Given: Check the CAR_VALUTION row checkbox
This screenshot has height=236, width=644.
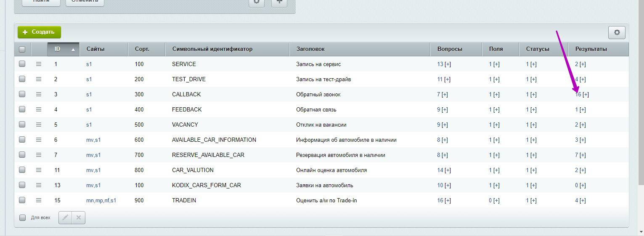Looking at the screenshot, I should point(22,170).
